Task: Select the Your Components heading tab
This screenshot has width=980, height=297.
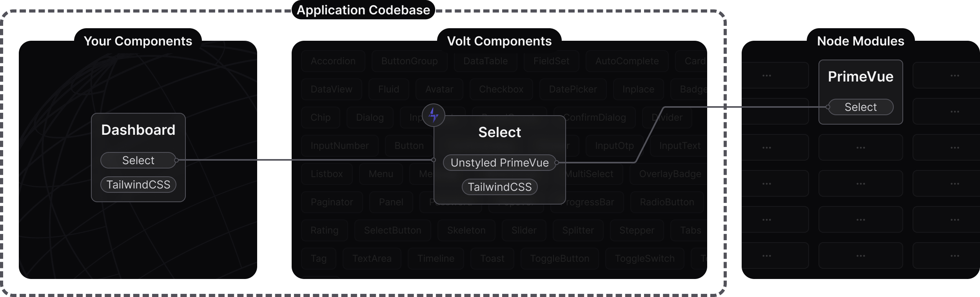Action: (138, 41)
